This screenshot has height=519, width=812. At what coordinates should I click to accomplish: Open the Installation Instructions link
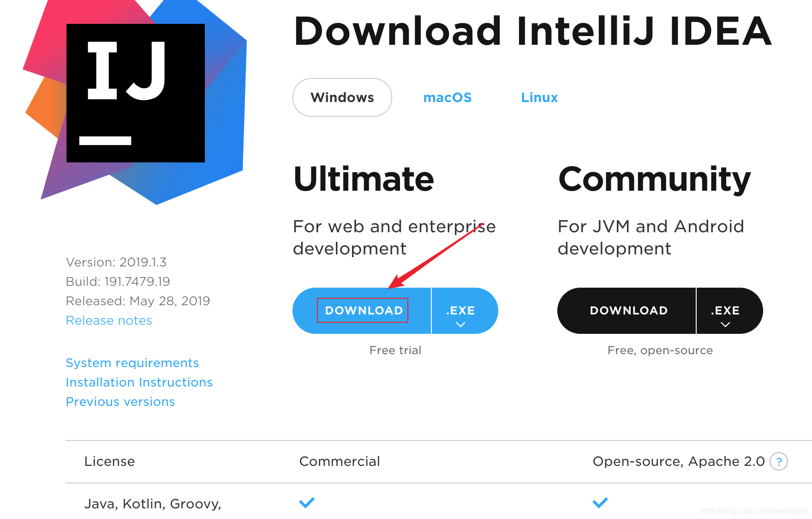tap(139, 382)
